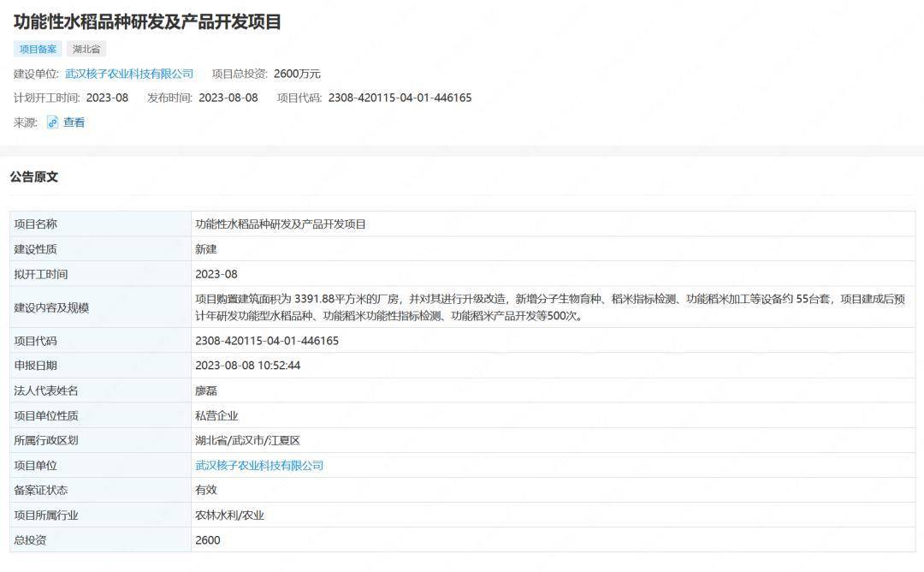The image size is (924, 572).
Task: Click the 私营企业 cell value
Action: click(x=216, y=416)
